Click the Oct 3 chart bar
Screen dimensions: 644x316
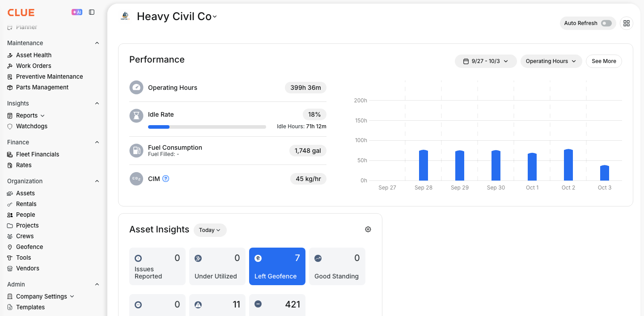[x=605, y=173]
